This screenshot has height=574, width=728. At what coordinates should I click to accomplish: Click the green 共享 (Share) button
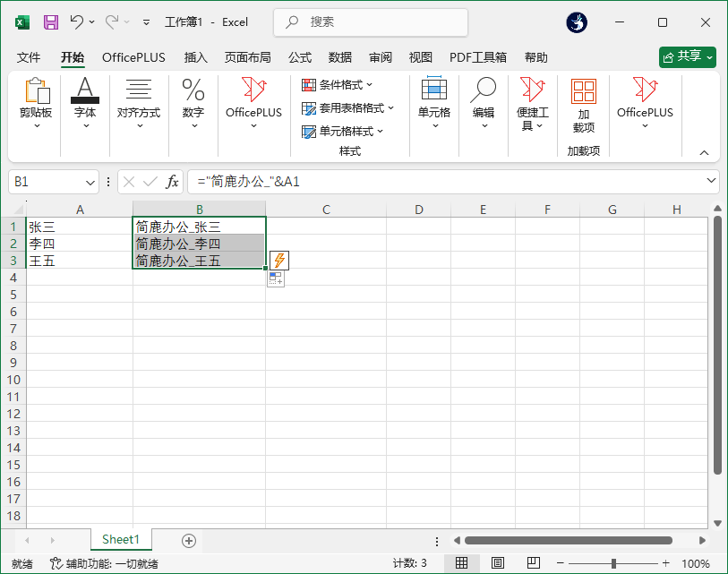(687, 56)
